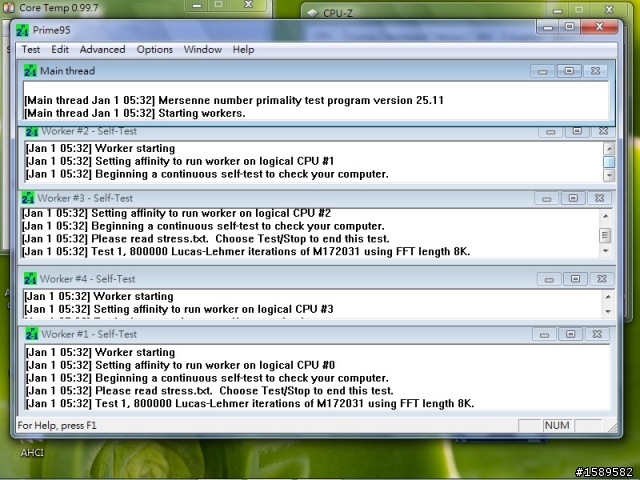Close the Worker #3 child window
The image size is (640, 480).
click(x=599, y=198)
